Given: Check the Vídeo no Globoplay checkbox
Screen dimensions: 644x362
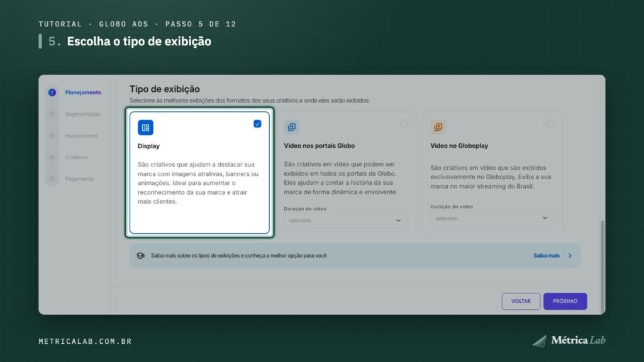Looking at the screenshot, I should 551,124.
